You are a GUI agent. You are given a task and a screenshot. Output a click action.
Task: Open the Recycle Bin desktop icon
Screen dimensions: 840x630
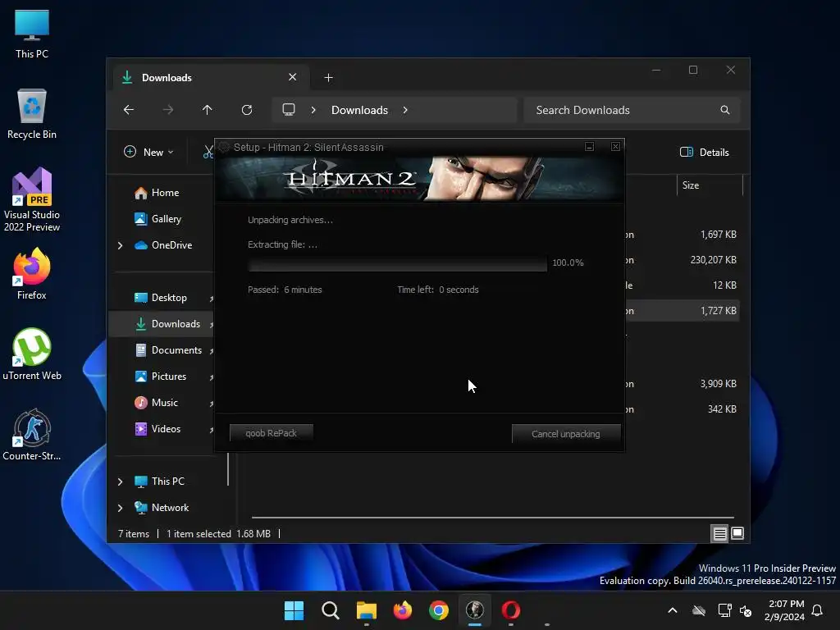click(32, 113)
